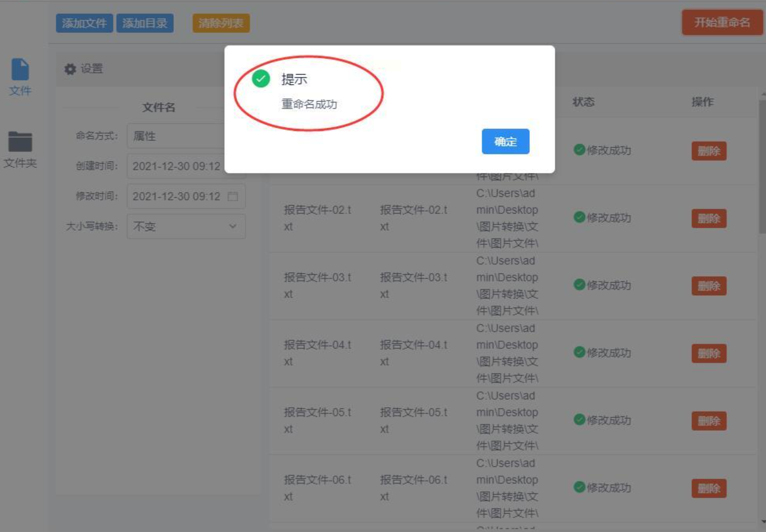
Task: Open the 文件 sidebar tab icon
Action: pyautogui.click(x=20, y=70)
